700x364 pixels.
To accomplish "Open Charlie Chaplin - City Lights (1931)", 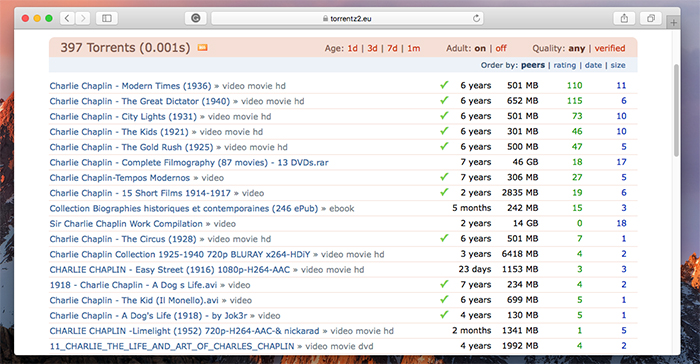I will [123, 117].
